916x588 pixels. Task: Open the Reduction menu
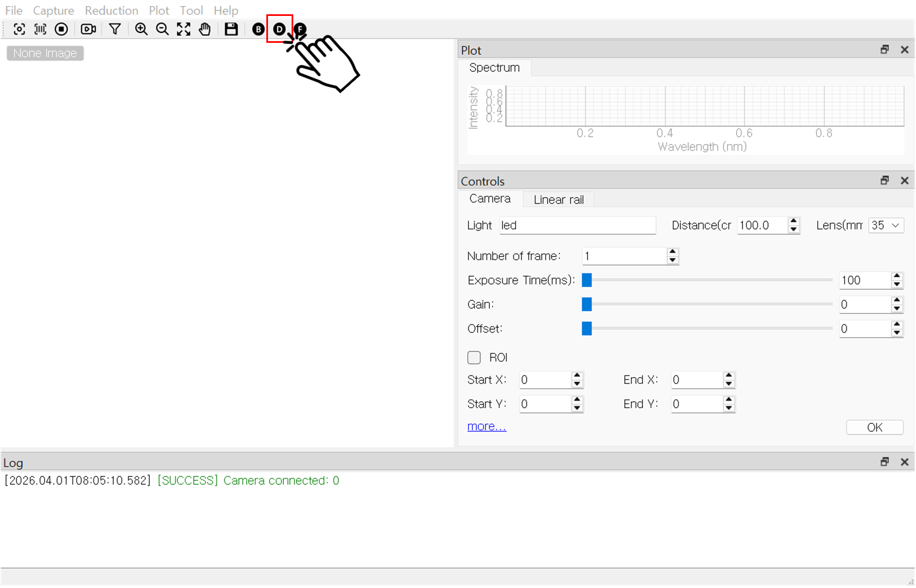[x=111, y=10]
